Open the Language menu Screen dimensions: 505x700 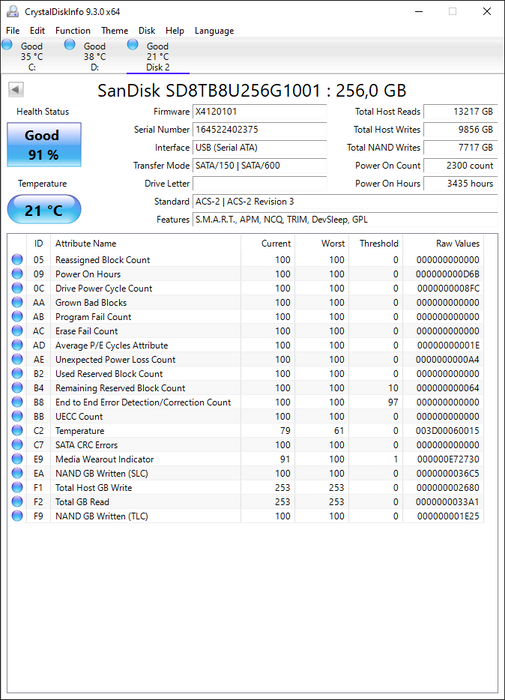click(x=214, y=30)
